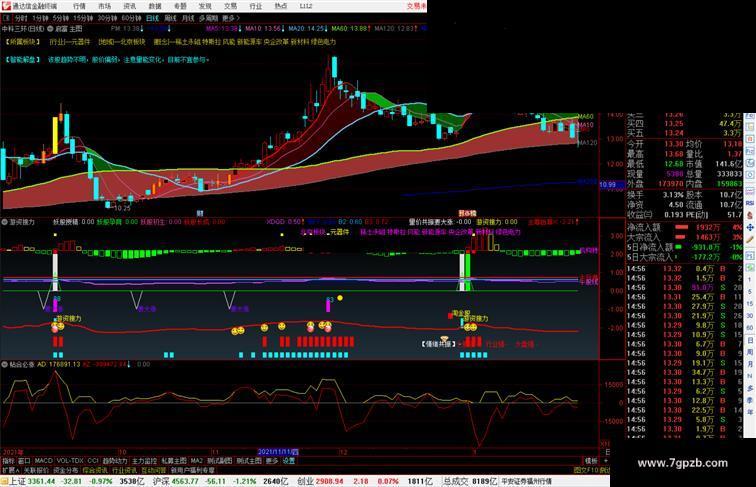
Task: Switch chart to 1分钟 period
Action: point(40,18)
